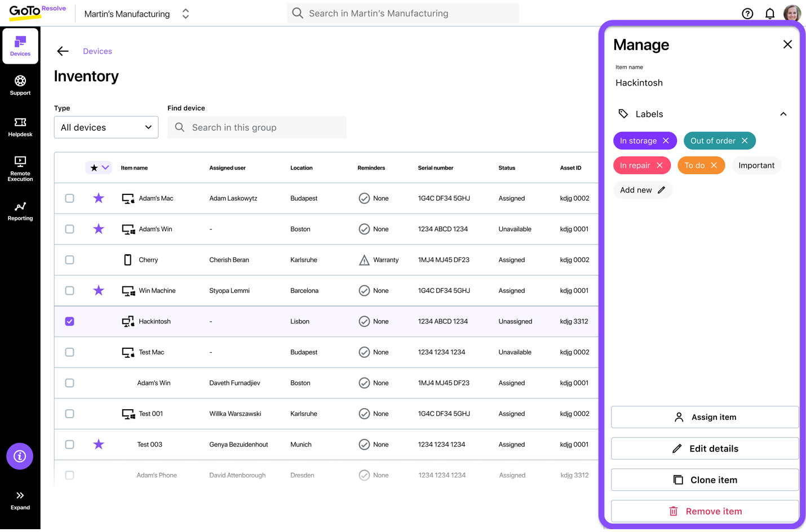Open the Reporting section
This screenshot has height=532, width=806.
20,210
